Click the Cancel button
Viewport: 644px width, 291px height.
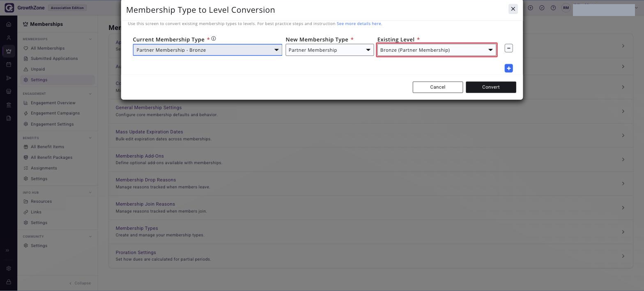[438, 87]
